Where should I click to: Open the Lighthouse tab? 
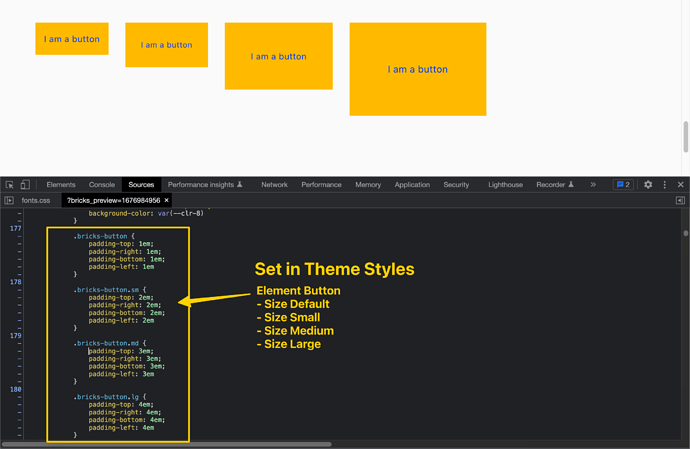pos(505,184)
